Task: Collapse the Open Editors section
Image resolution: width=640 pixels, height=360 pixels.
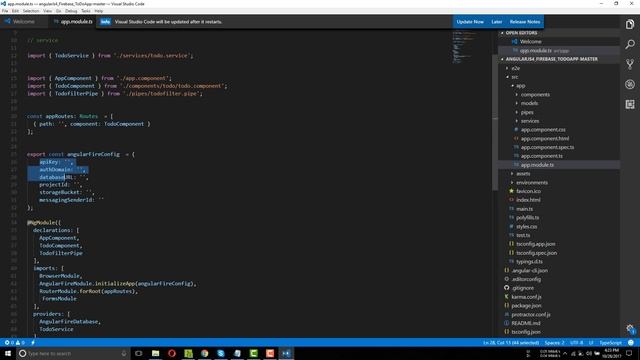Action: point(521,33)
